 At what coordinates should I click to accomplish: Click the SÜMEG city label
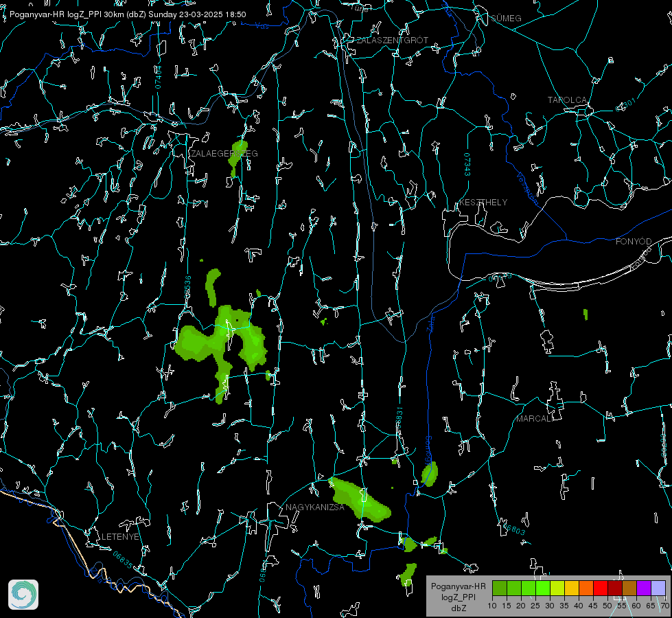506,18
